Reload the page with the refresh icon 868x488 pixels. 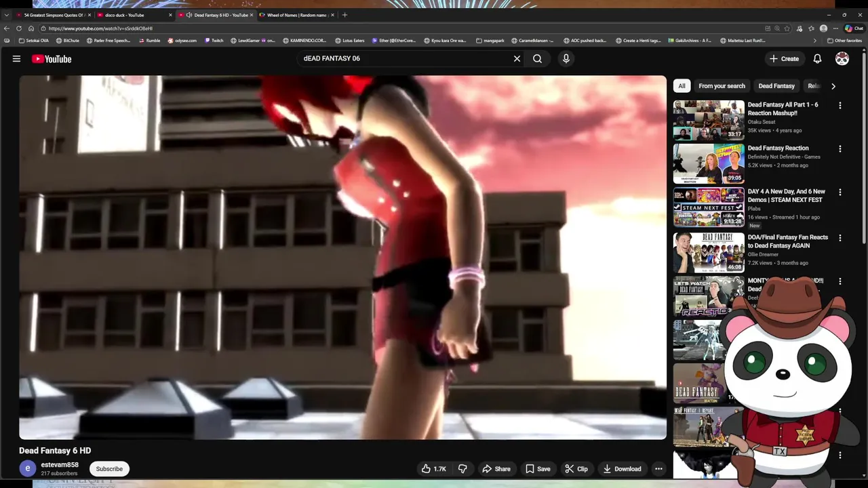click(19, 28)
